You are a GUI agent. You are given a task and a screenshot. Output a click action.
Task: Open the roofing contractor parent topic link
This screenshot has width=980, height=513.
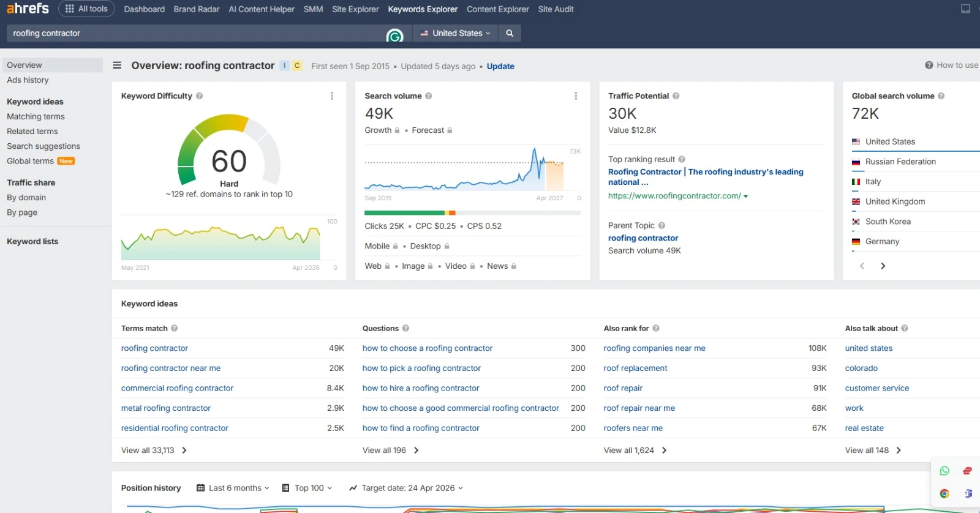point(643,238)
